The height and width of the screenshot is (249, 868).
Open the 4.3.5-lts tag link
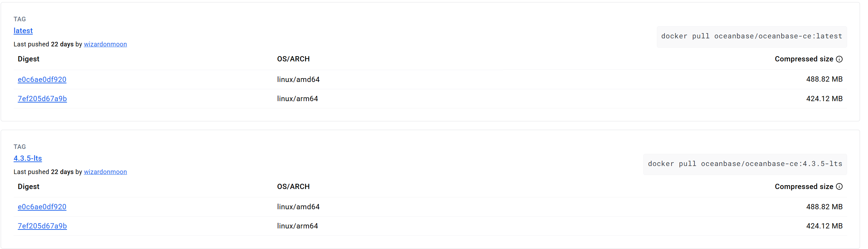coord(28,158)
